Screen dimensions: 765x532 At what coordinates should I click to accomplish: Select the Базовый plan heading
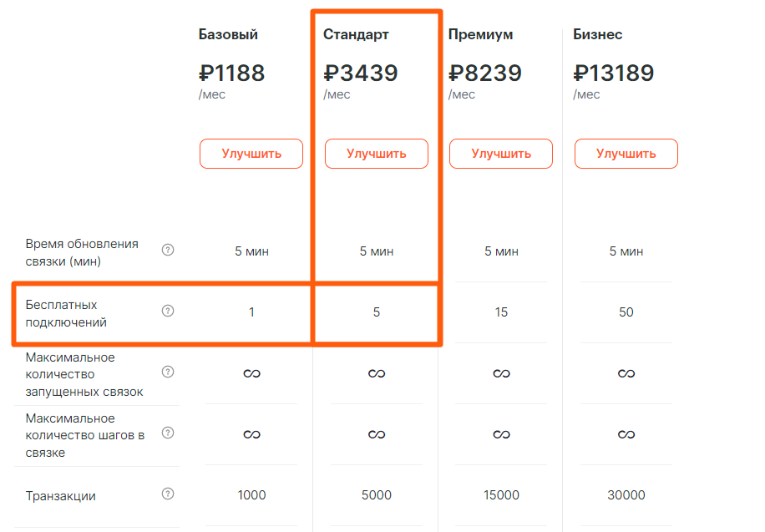coord(228,34)
